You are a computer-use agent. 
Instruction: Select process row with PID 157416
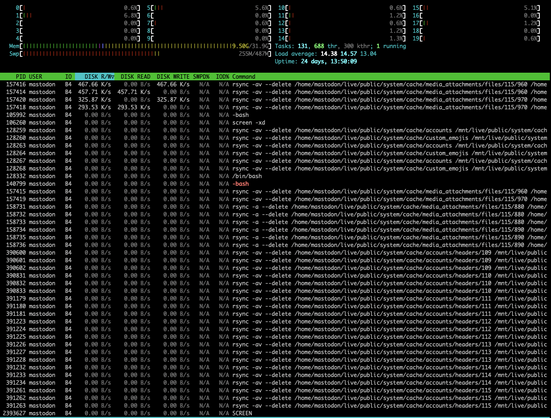(276, 84)
